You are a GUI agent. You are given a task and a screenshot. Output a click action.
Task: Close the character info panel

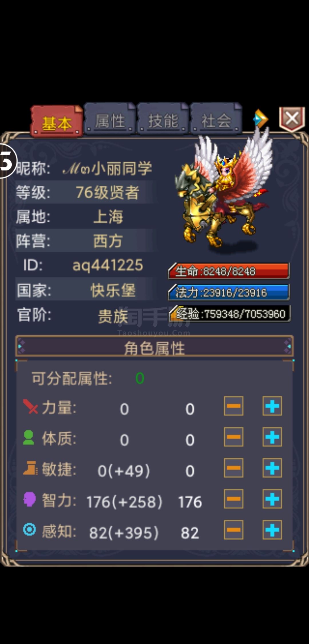coord(292,119)
